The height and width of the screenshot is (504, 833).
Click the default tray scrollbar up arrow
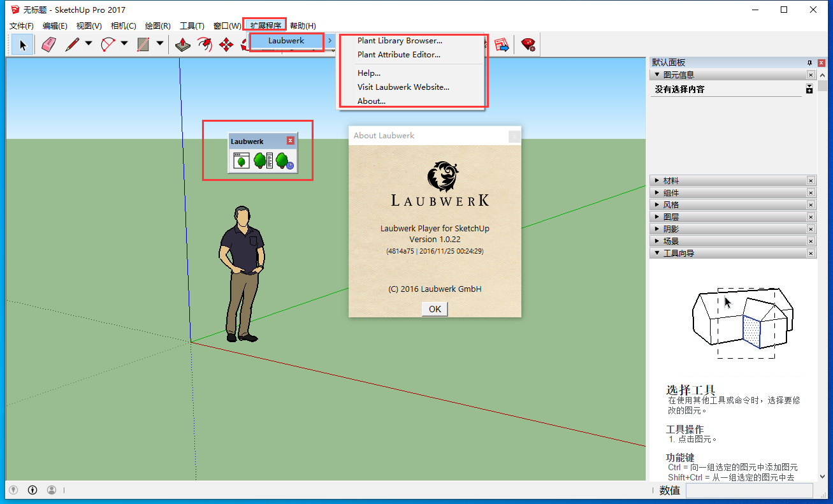point(823,75)
